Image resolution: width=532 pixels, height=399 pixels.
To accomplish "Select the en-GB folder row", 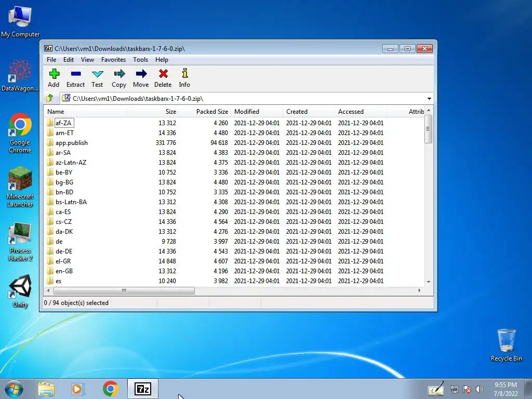I will pyautogui.click(x=234, y=271).
